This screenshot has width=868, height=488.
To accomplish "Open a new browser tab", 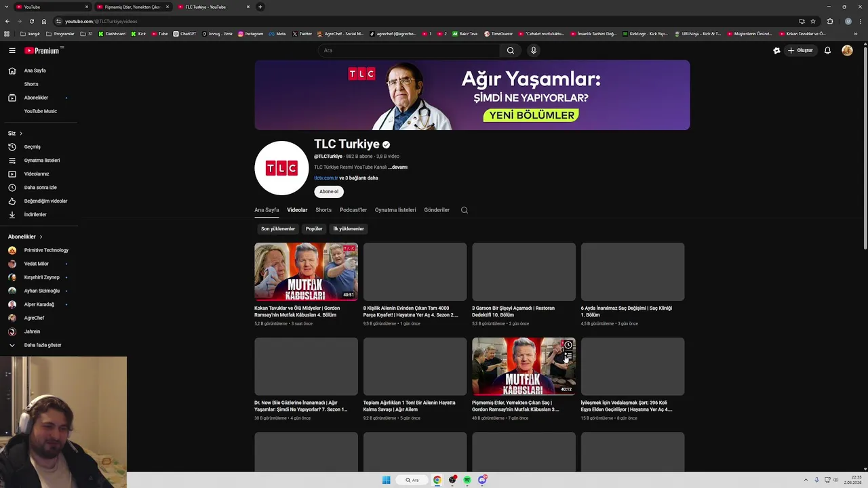I will (260, 7).
